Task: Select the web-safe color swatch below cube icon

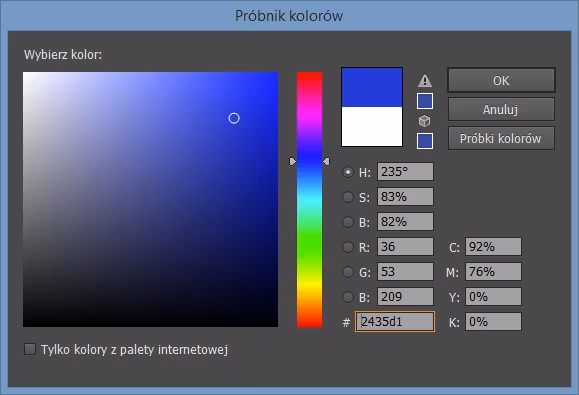Action: (x=425, y=141)
